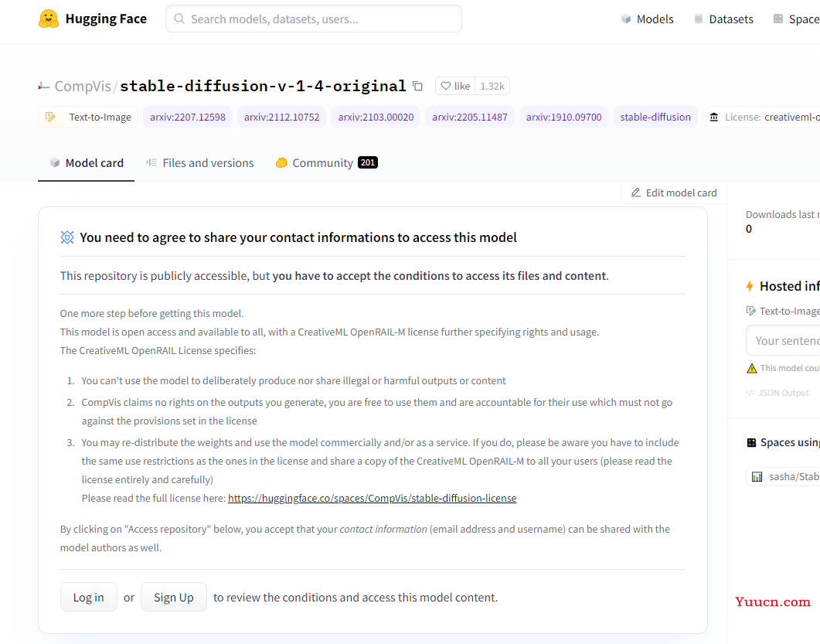Click JSON Output in the widget

777,393
